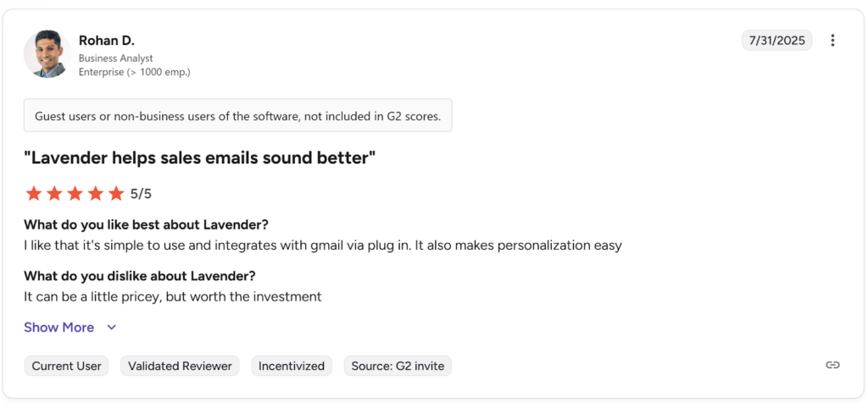Click the 7/31/2025 date badge

click(776, 41)
